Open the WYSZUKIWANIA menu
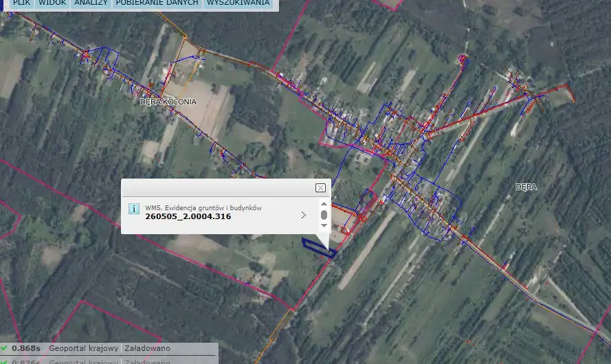611x364 pixels. tap(238, 3)
